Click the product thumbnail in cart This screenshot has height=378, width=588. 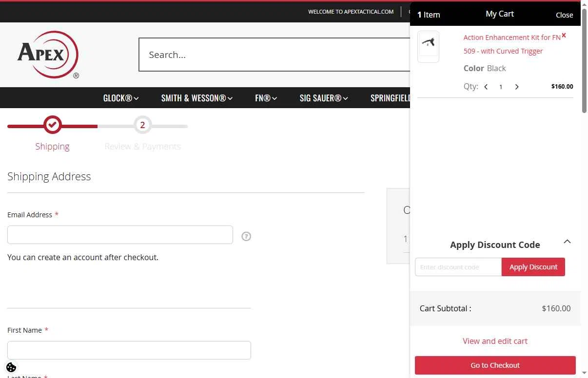[428, 47]
